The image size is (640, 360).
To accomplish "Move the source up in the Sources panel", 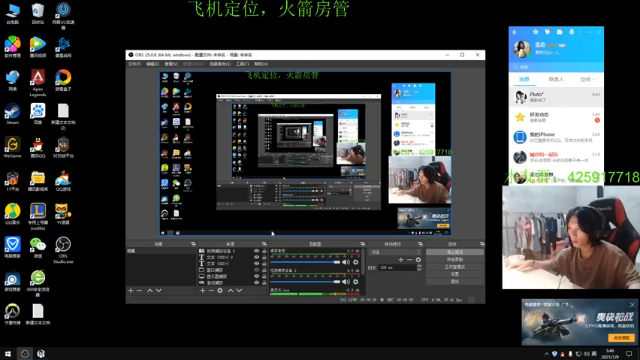I will point(231,291).
